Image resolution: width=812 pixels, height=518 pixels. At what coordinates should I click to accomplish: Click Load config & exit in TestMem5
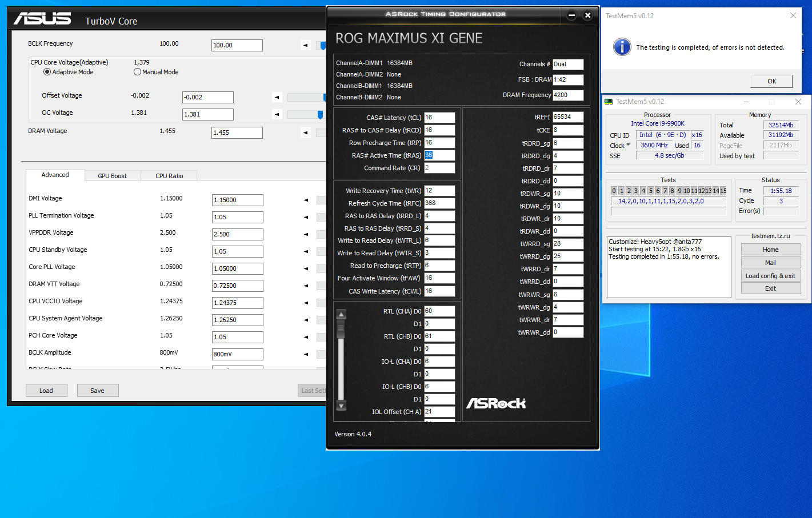point(771,276)
